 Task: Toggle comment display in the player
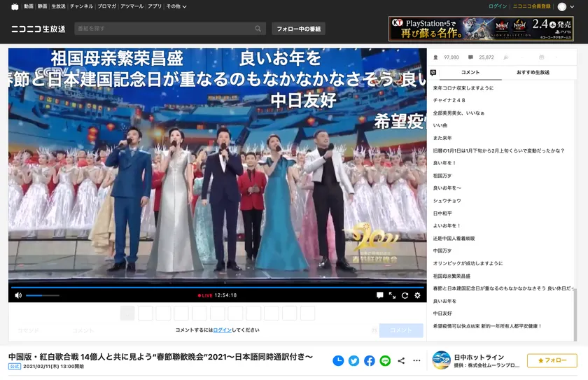[x=379, y=295]
